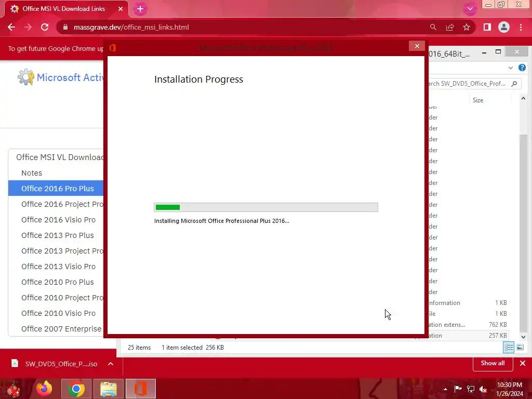Screen dimensions: 532x399
Task: Click the Office installer taskbar icon
Action: (140, 389)
